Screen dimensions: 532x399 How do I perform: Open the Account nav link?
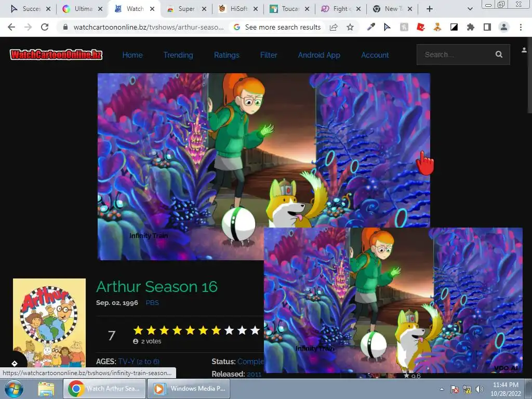(375, 55)
